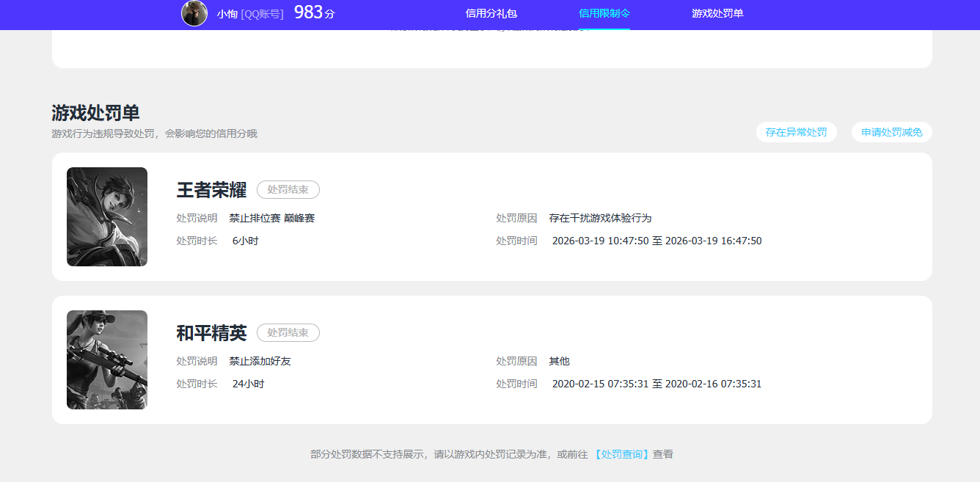The image size is (980, 482).
Task: Click the 王者荣耀 game cover thumbnail
Action: tap(107, 217)
